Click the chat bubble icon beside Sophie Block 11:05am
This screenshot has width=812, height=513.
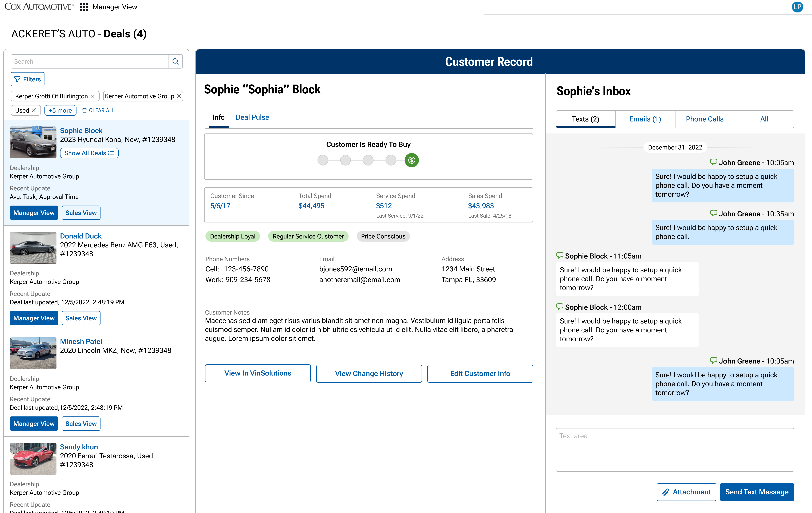[560, 256]
